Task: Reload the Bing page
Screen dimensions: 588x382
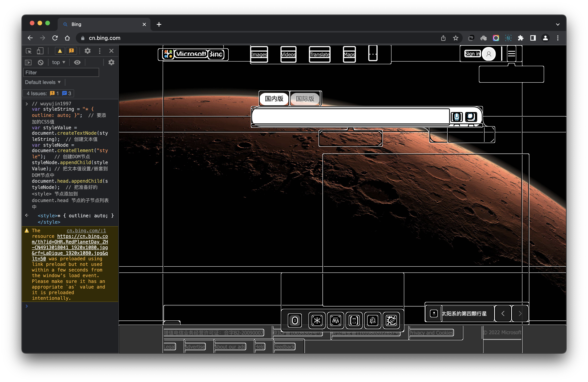Action: coord(55,38)
